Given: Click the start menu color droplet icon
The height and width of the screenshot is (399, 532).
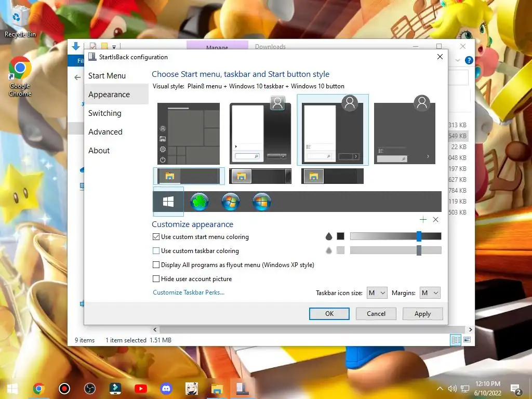Looking at the screenshot, I should (328, 236).
